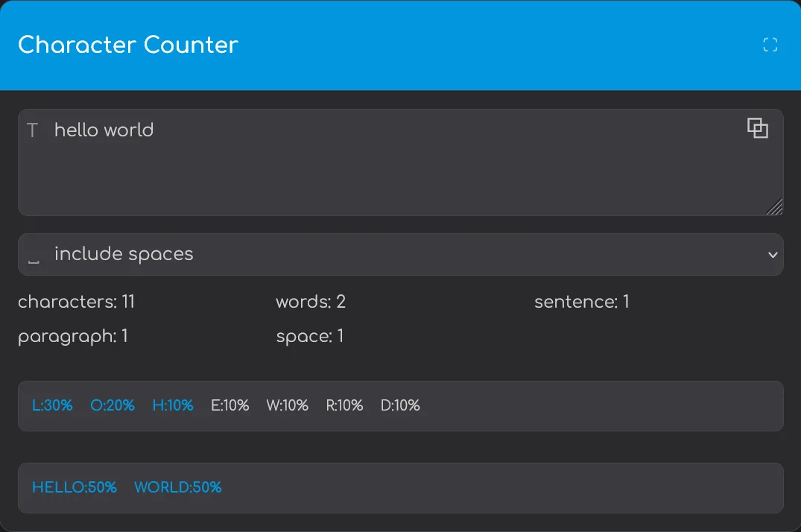Click the fullscreen icon in the header
Screen dimensions: 801x532
(x=770, y=45)
